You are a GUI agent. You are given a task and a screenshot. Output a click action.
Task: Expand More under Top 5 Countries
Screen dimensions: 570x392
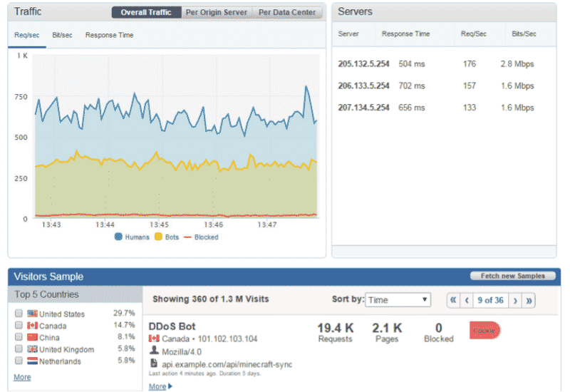coord(22,377)
